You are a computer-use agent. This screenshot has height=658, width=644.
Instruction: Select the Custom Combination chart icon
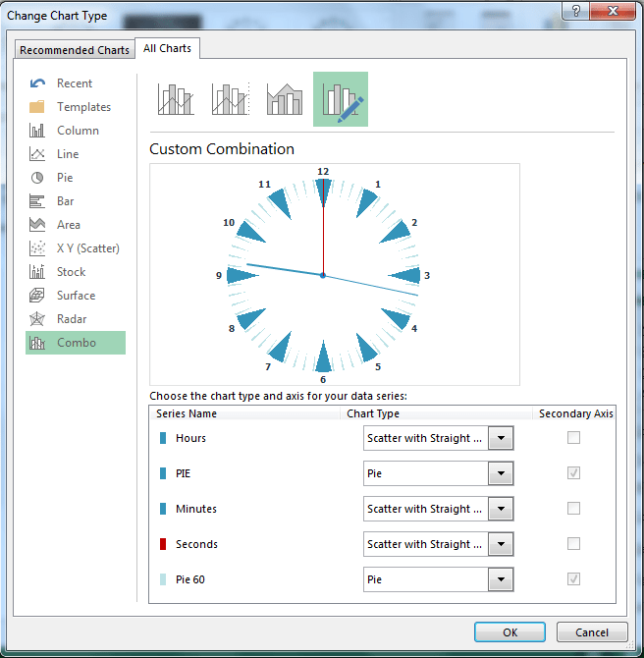pos(341,99)
